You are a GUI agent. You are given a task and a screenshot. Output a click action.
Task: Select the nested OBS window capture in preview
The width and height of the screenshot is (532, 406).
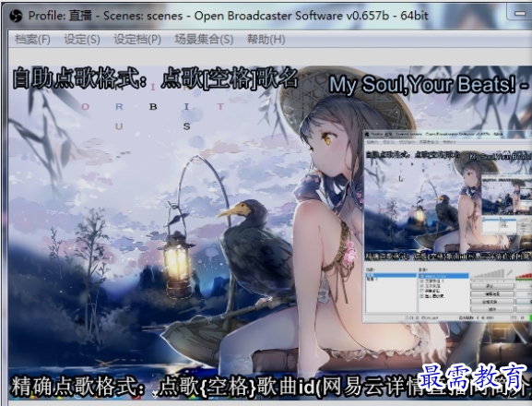(447, 226)
